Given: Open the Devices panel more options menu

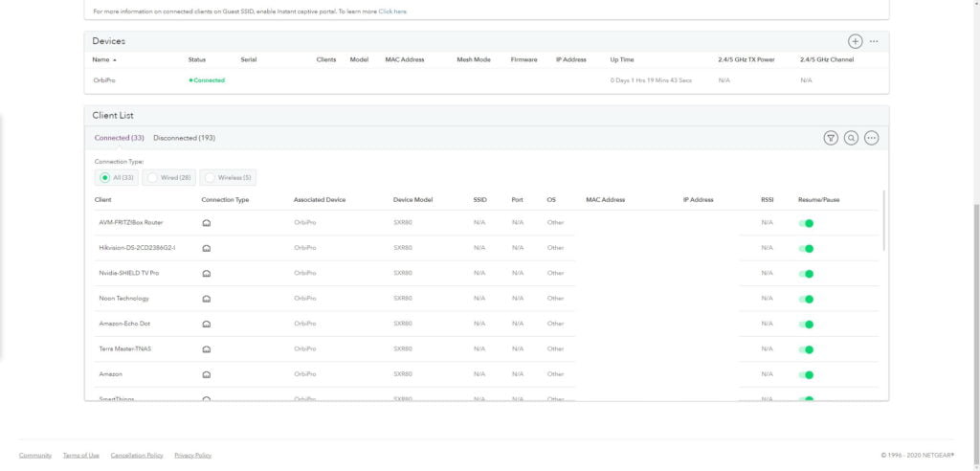Looking at the screenshot, I should [874, 41].
